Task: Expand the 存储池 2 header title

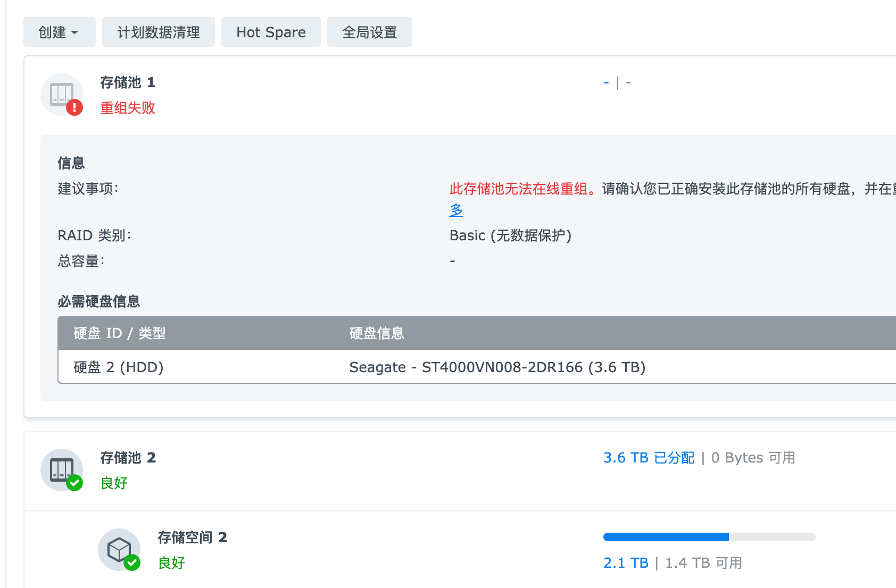Action: (128, 458)
